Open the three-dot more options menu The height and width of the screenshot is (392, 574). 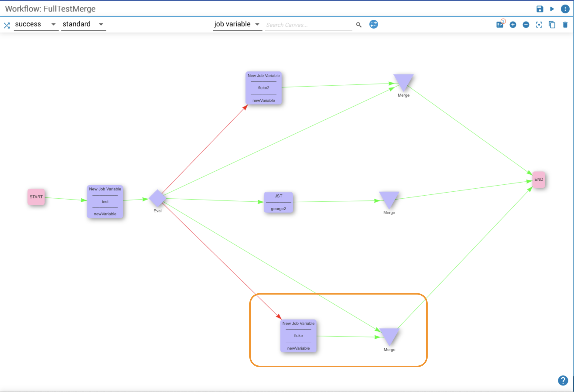(x=565, y=9)
